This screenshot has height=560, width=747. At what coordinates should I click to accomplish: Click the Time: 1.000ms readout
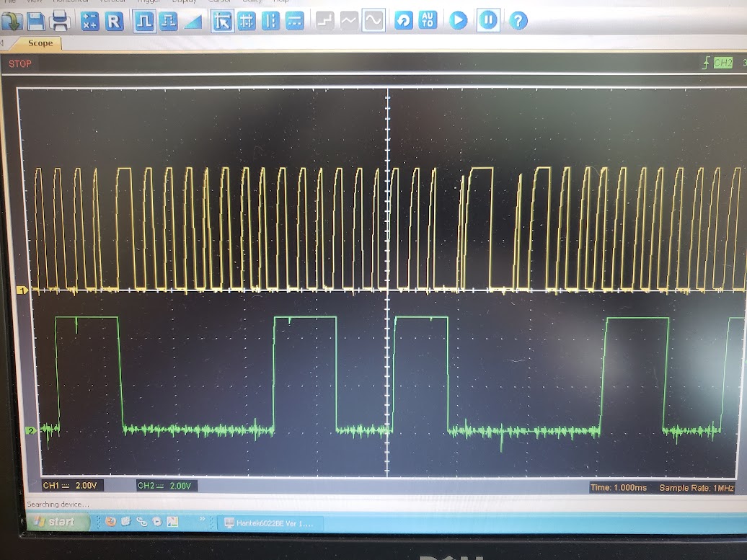pyautogui.click(x=619, y=488)
